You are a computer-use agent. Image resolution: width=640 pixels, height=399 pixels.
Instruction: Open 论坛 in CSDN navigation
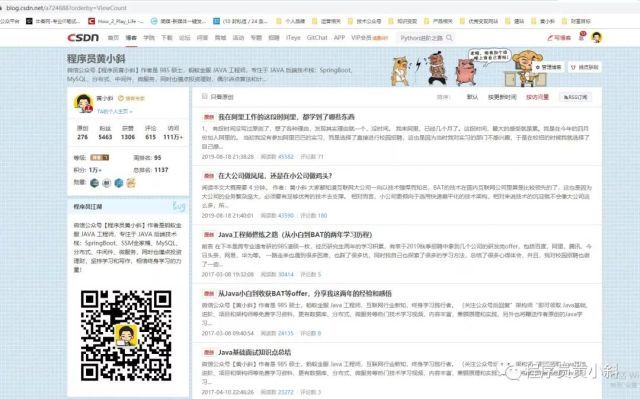pyautogui.click(x=184, y=38)
